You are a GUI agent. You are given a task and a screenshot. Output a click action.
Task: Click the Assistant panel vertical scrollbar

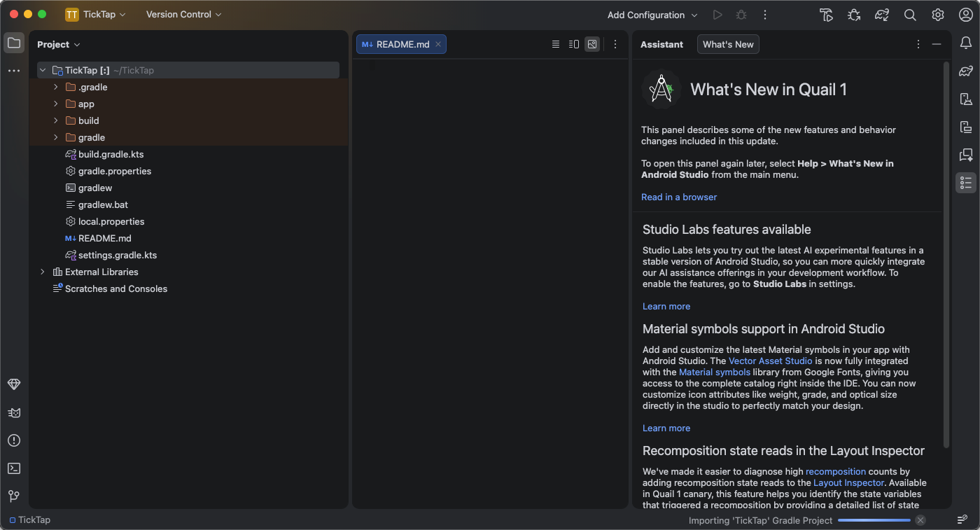(946, 255)
